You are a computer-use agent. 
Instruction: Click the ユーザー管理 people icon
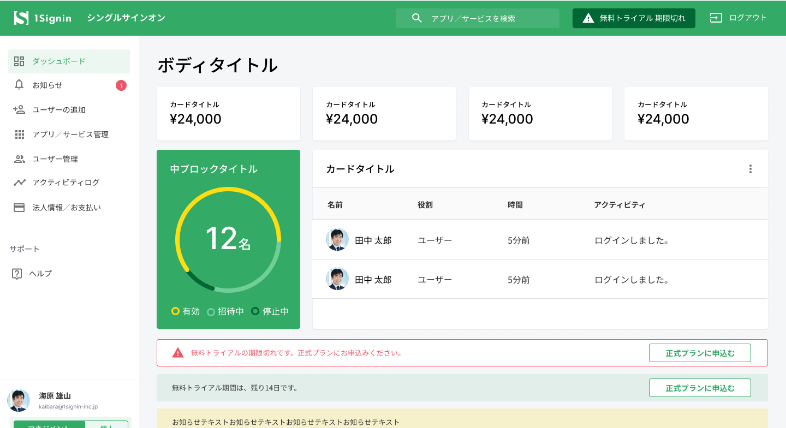[x=19, y=158]
